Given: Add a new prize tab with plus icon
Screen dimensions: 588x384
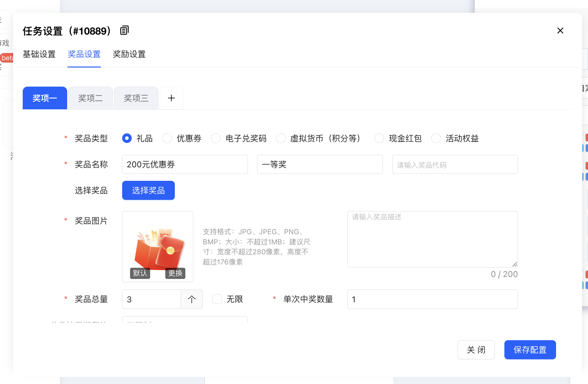Looking at the screenshot, I should (x=171, y=98).
